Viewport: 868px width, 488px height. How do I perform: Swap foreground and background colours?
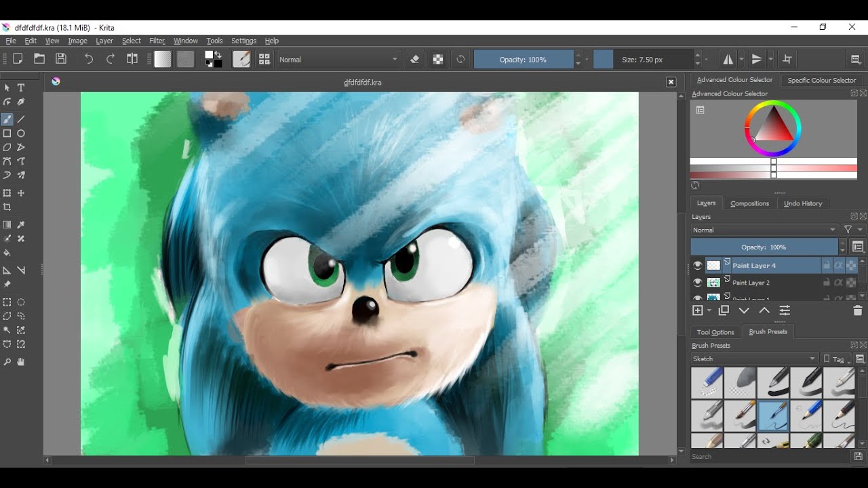pyautogui.click(x=218, y=54)
